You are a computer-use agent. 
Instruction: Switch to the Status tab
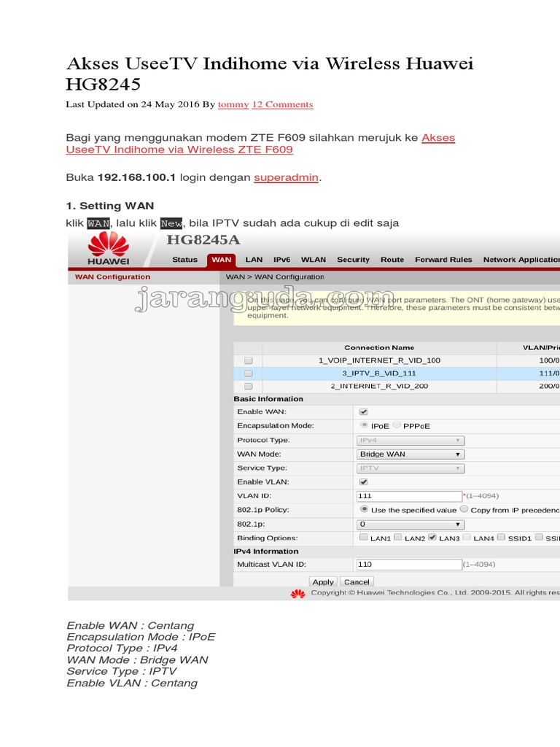tap(184, 260)
